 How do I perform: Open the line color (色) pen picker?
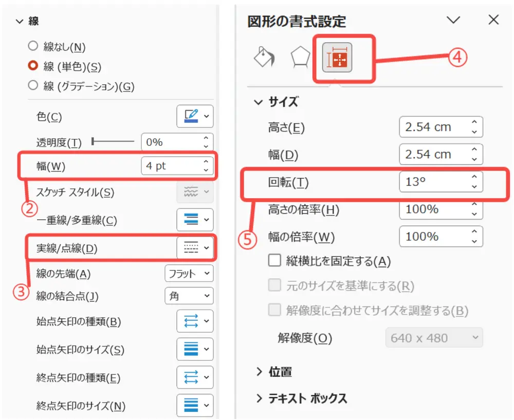pos(195,116)
